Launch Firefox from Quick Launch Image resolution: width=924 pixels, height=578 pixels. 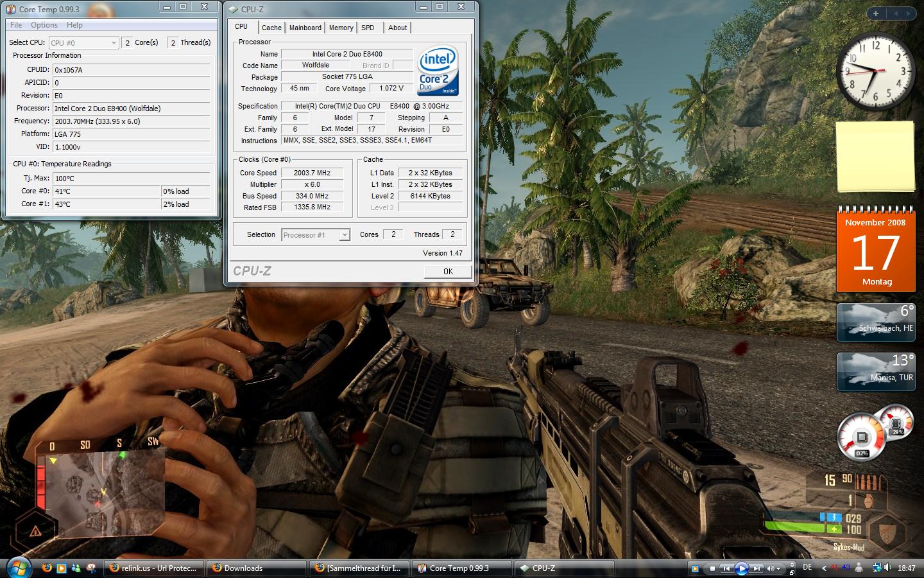click(x=47, y=568)
